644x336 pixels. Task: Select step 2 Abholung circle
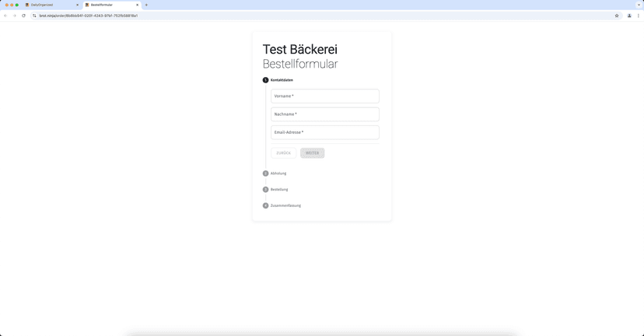[265, 173]
